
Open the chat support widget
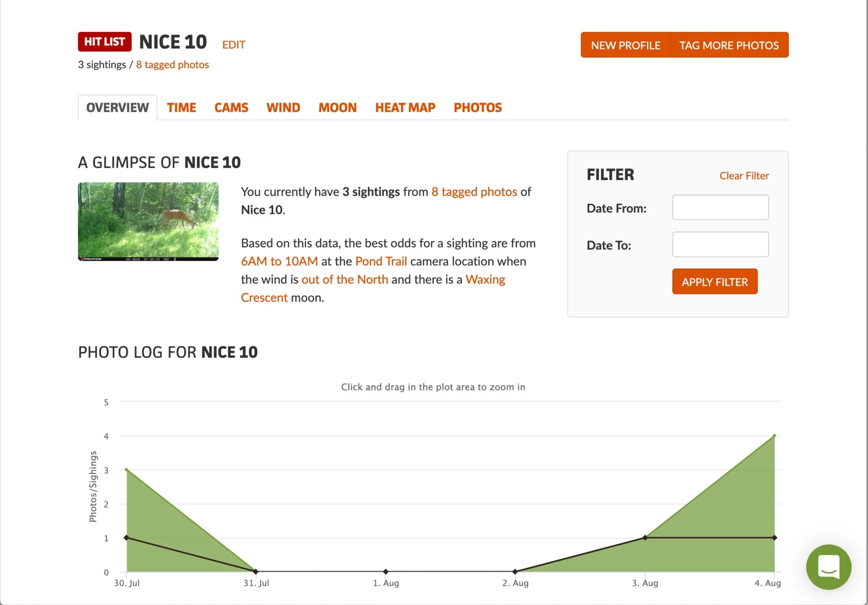coord(829,567)
